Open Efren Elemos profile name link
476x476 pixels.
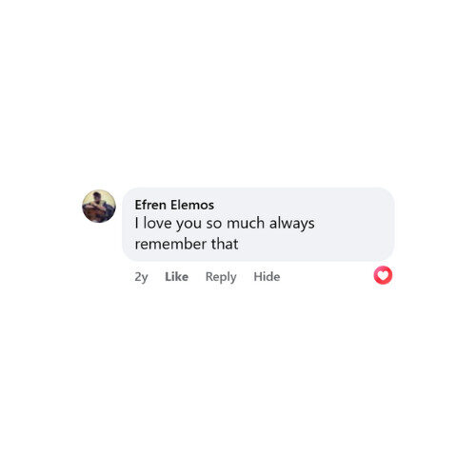[174, 205]
